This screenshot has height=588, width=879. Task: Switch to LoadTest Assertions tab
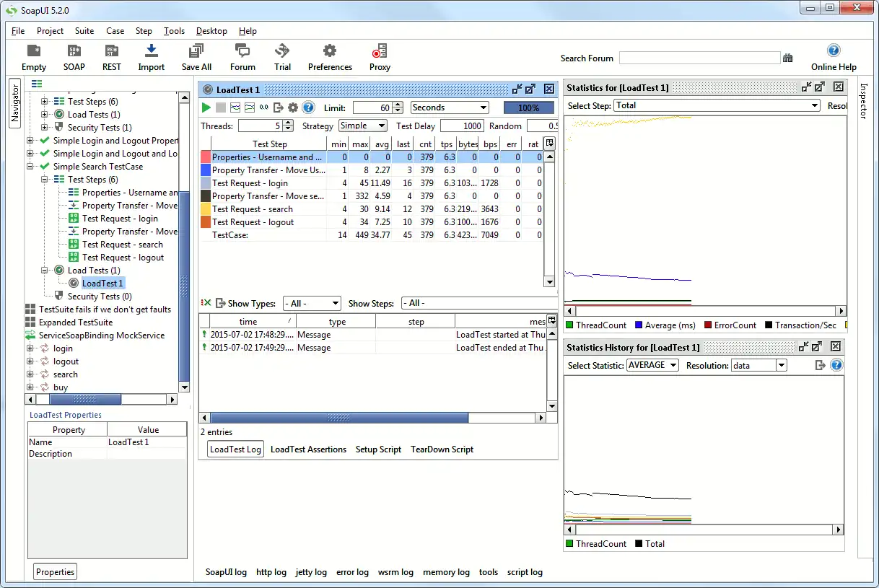click(x=308, y=449)
